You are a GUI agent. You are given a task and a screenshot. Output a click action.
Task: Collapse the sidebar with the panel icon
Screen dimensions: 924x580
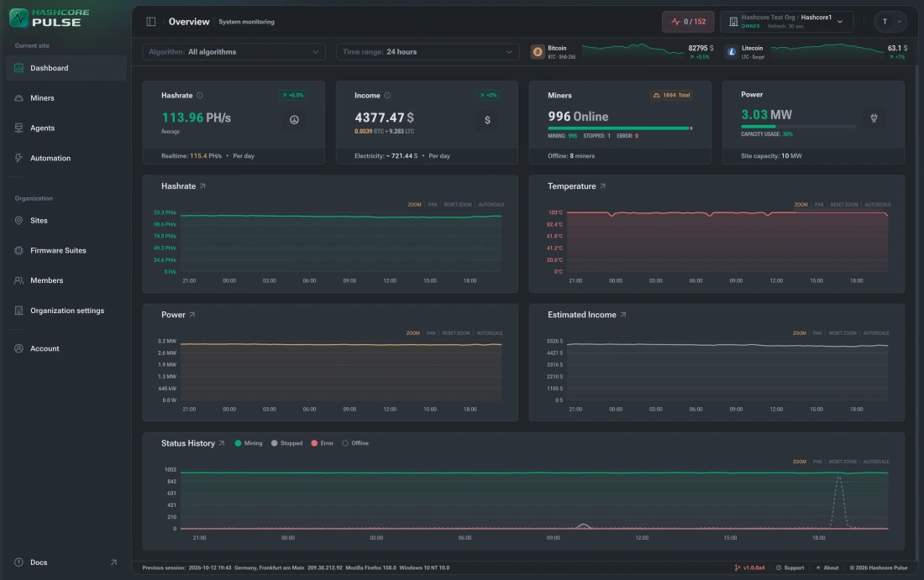pos(151,22)
